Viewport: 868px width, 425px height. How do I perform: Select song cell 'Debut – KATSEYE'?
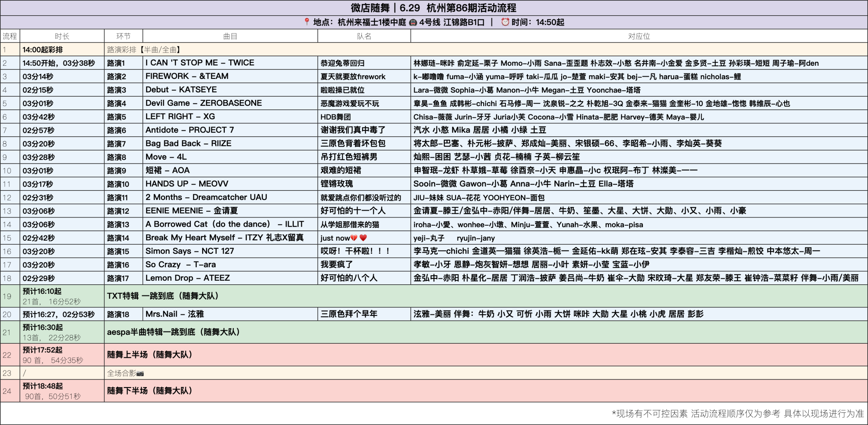pos(230,90)
